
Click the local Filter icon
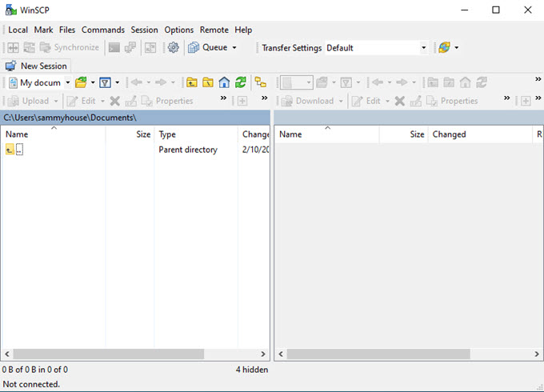click(x=105, y=82)
